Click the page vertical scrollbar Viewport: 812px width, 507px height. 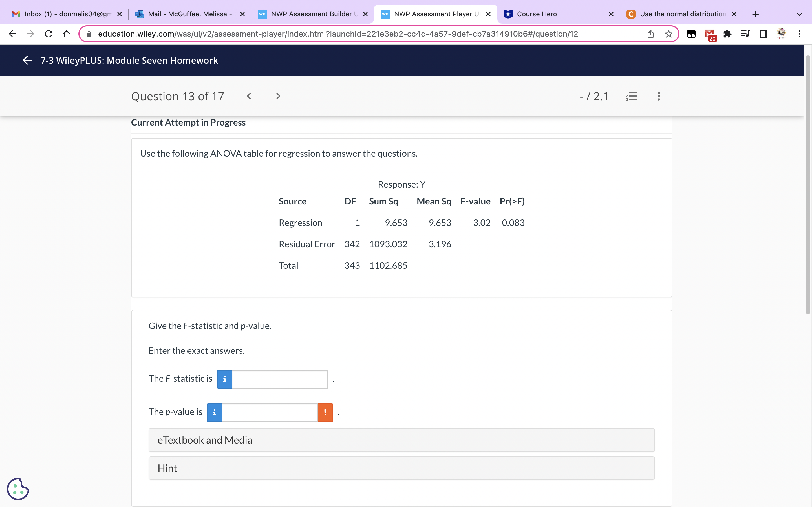point(808,184)
